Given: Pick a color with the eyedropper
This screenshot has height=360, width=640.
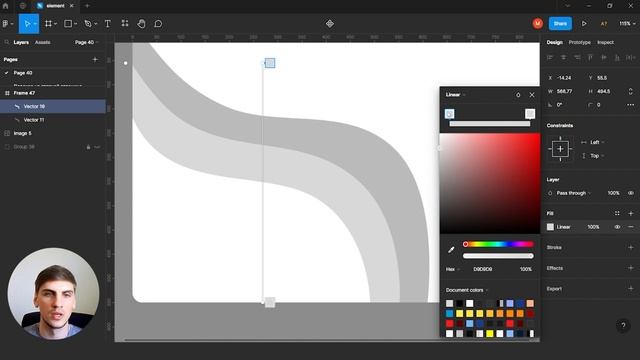Looking at the screenshot, I should pos(451,249).
